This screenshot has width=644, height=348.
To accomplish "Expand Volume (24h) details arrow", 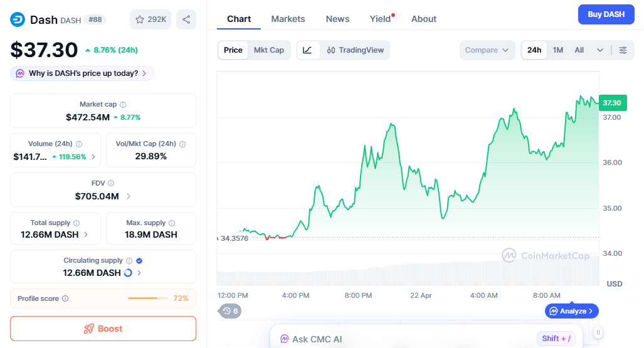I will coord(93,157).
